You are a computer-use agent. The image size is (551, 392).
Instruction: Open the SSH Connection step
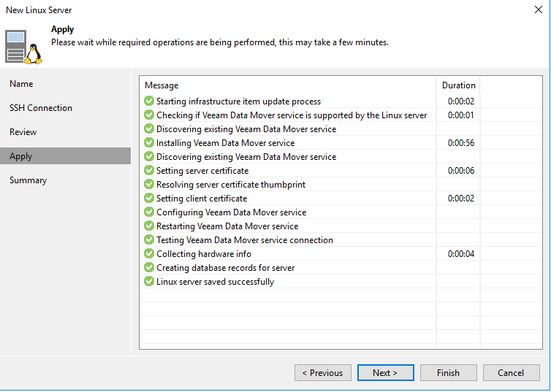click(65, 108)
